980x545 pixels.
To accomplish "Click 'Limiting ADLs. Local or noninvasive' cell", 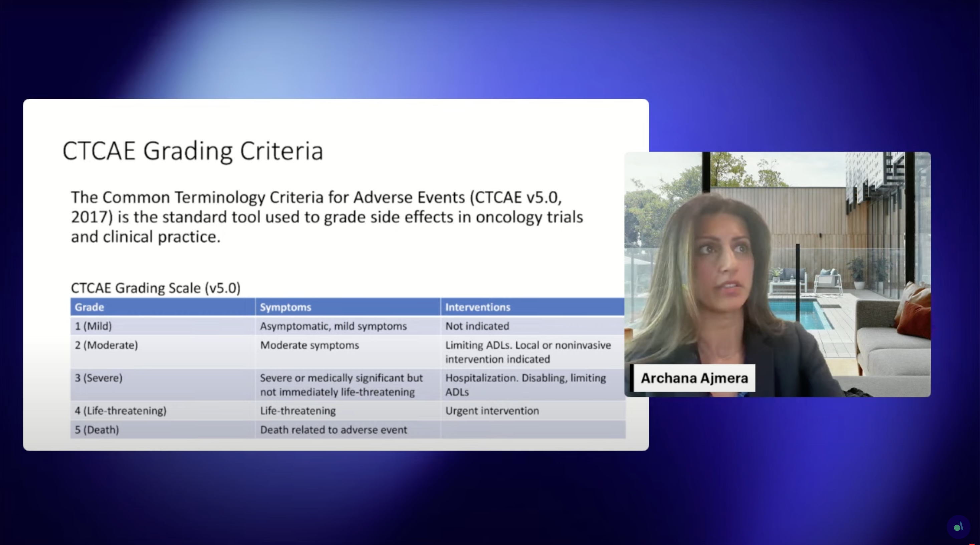I will (x=533, y=352).
